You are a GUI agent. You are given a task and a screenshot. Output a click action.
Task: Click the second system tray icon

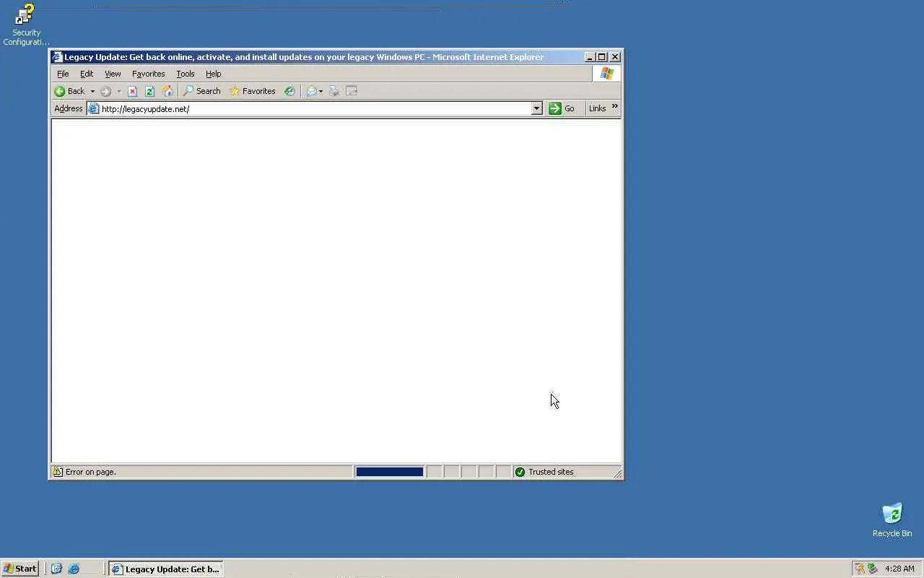[x=872, y=569]
